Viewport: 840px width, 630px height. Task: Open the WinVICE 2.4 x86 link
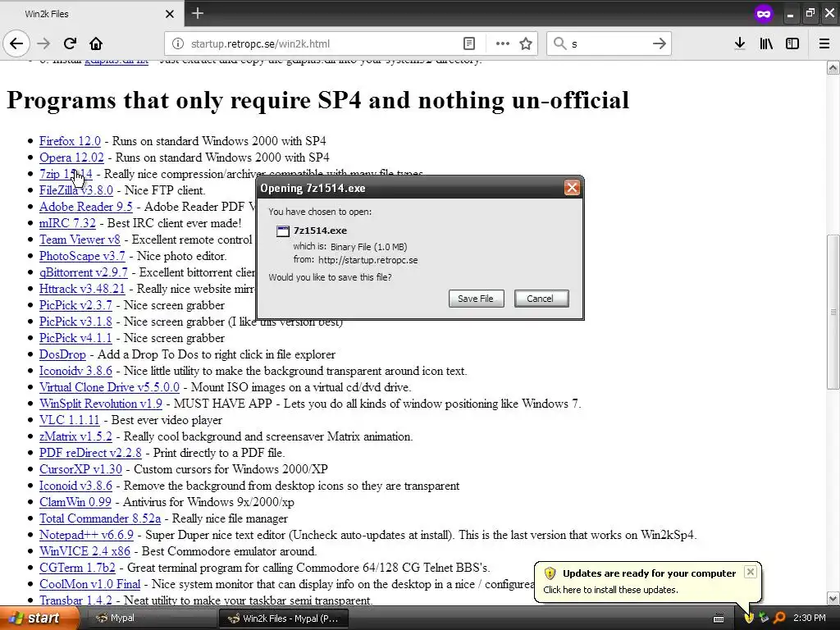coord(84,551)
